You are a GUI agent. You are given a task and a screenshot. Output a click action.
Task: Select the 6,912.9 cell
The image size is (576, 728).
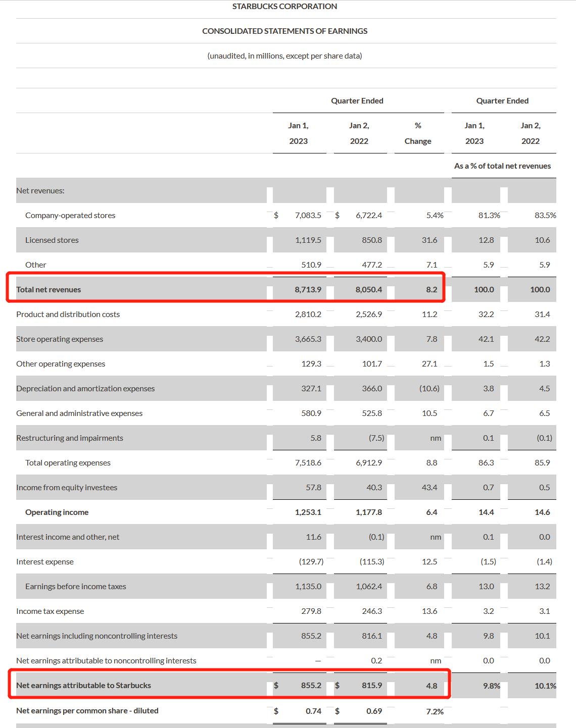point(369,463)
